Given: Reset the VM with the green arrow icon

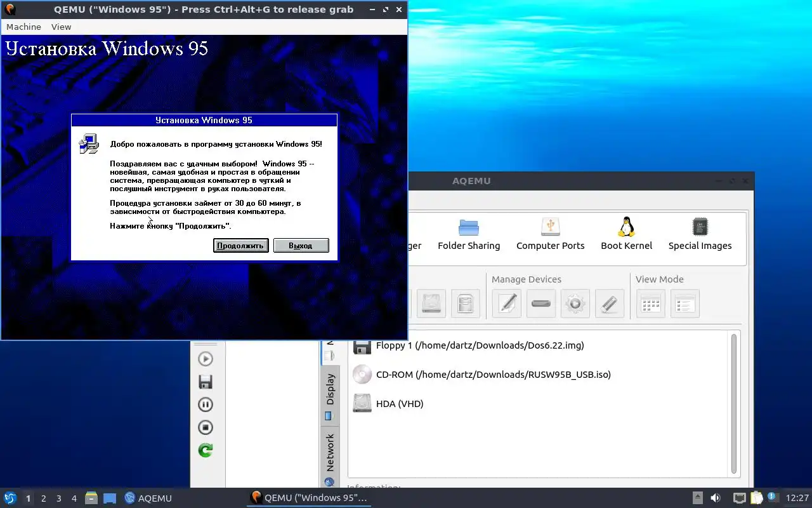Looking at the screenshot, I should (x=206, y=450).
